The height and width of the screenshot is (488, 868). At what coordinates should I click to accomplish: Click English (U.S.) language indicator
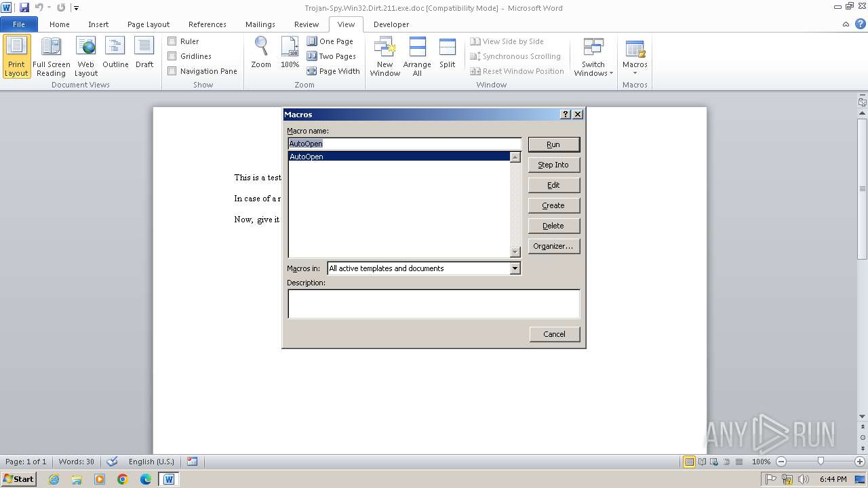click(151, 462)
